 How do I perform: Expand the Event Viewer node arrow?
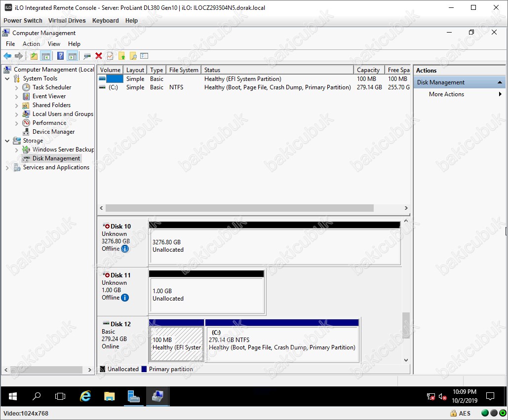16,97
